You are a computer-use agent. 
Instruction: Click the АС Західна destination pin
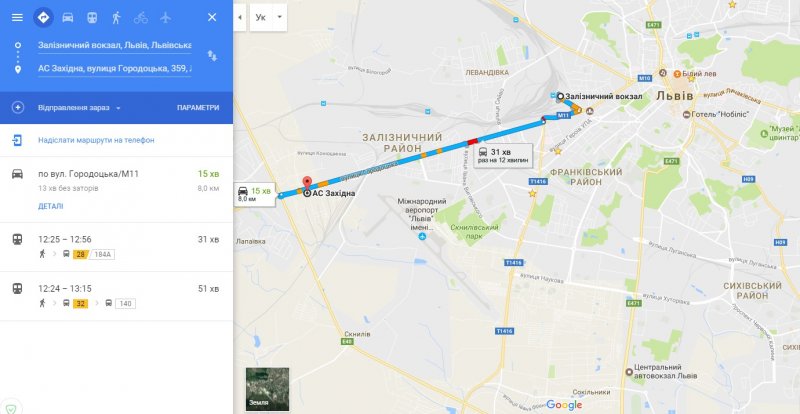pos(307,184)
